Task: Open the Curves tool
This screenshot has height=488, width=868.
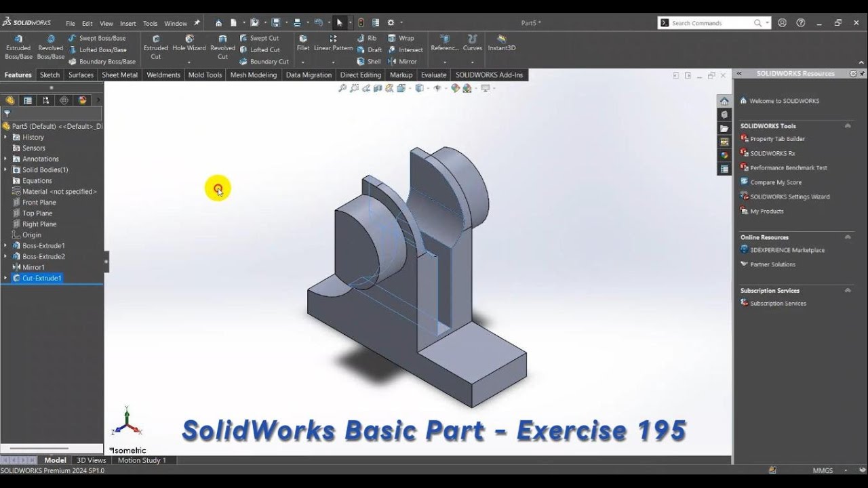Action: pos(473,43)
